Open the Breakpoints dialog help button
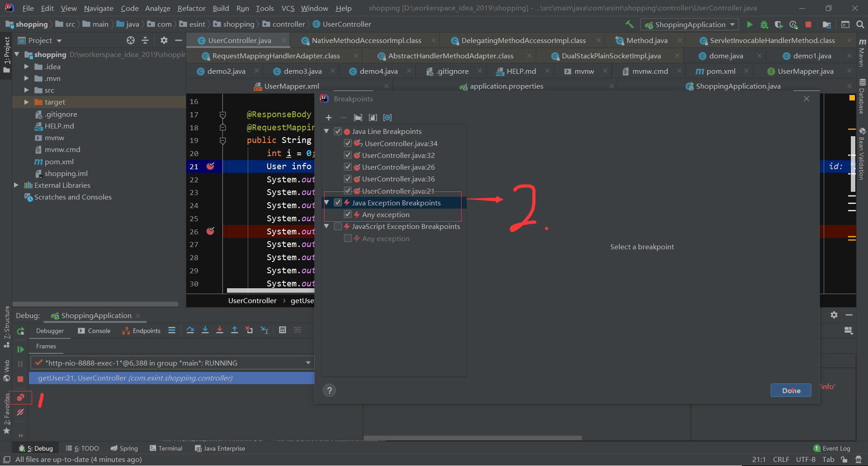The height and width of the screenshot is (466, 868). pyautogui.click(x=329, y=390)
